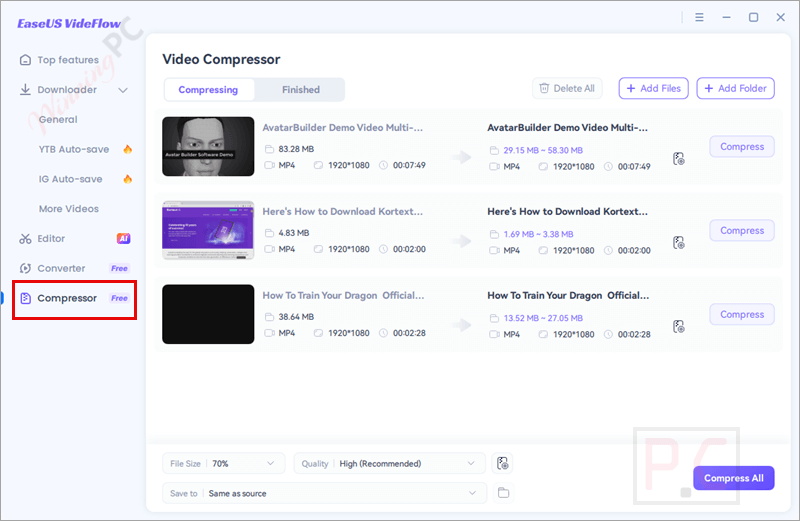Screen dimensions: 800x521
Task: Click the AI badge next to Editor
Action: [123, 238]
